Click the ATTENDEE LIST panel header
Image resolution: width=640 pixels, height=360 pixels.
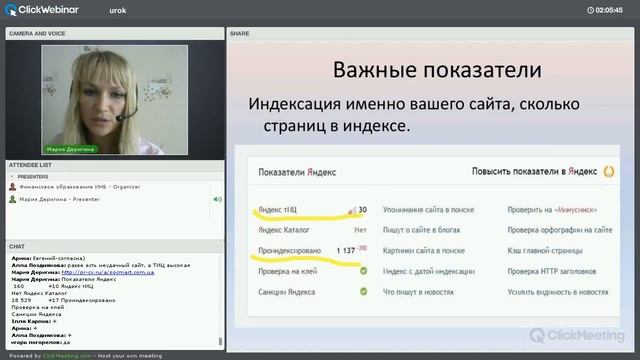(115, 165)
